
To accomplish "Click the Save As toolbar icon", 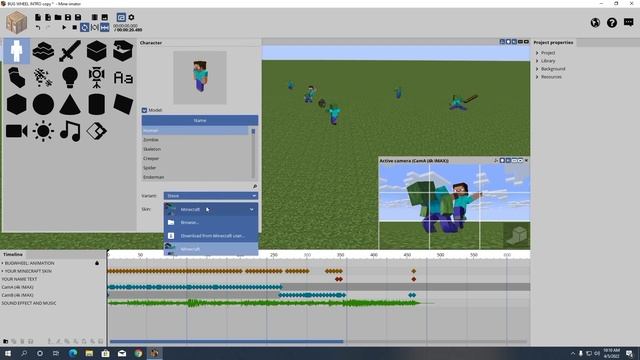I will [78, 17].
